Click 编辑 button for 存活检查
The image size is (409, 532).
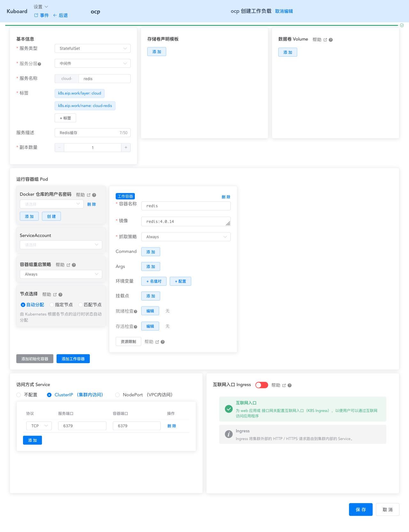point(150,326)
